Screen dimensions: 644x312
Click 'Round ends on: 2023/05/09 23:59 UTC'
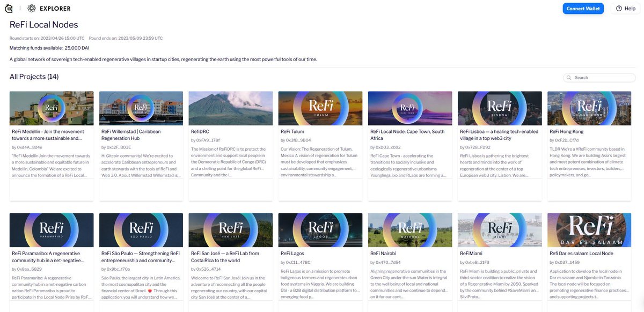point(126,39)
